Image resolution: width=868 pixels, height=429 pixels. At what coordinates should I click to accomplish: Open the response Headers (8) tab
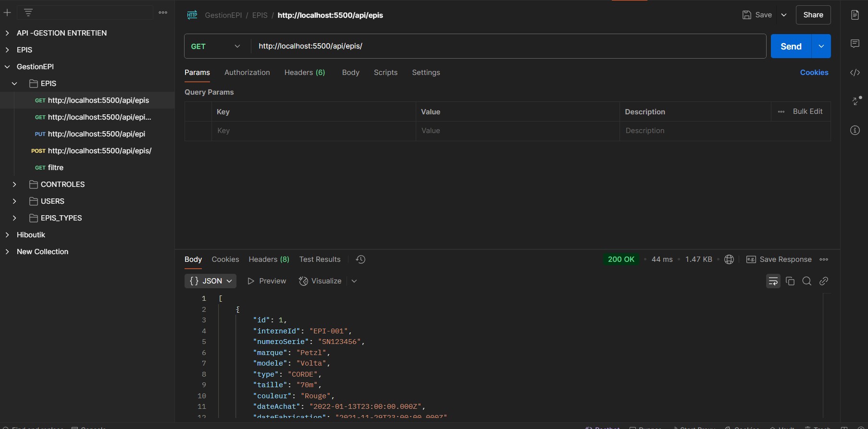click(269, 259)
